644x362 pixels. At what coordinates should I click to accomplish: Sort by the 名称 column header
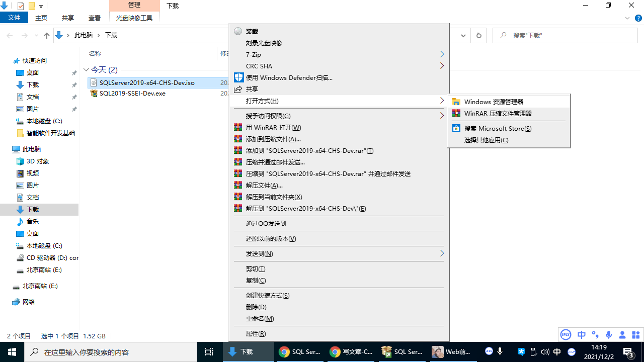point(95,53)
